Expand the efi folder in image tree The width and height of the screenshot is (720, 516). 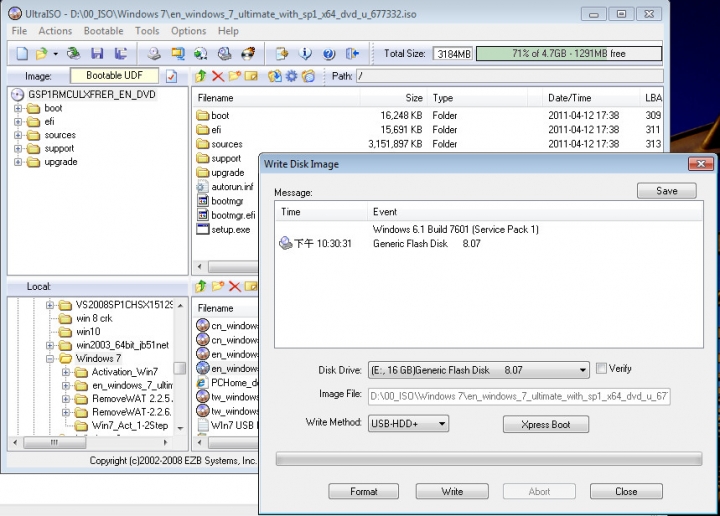click(x=18, y=122)
